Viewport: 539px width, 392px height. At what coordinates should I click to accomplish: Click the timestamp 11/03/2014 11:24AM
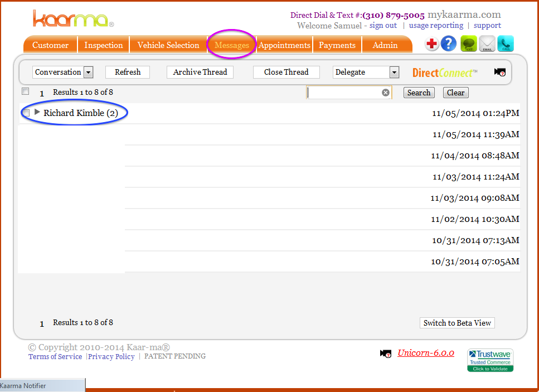(x=476, y=177)
